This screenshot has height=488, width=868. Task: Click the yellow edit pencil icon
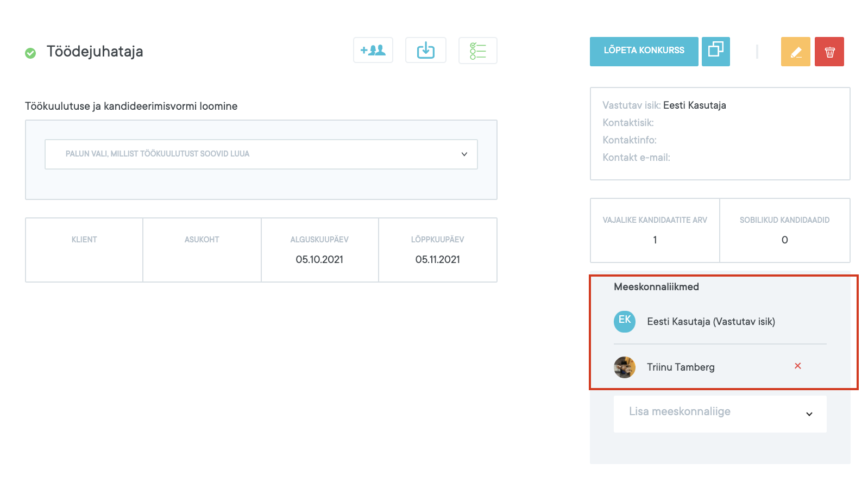tap(795, 52)
